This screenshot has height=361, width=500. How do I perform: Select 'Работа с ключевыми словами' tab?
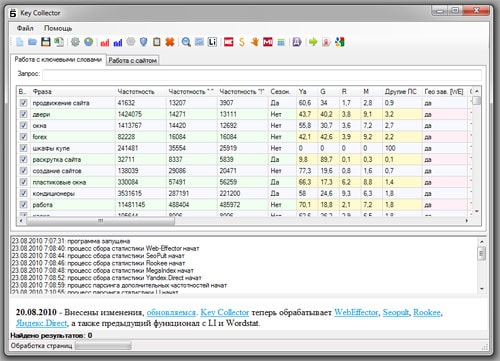(58, 60)
